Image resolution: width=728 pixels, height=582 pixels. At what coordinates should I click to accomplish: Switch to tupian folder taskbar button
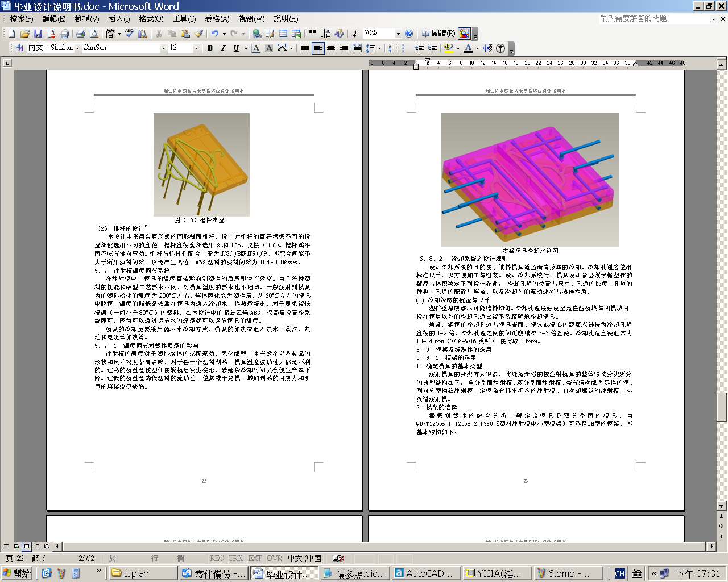click(x=143, y=573)
